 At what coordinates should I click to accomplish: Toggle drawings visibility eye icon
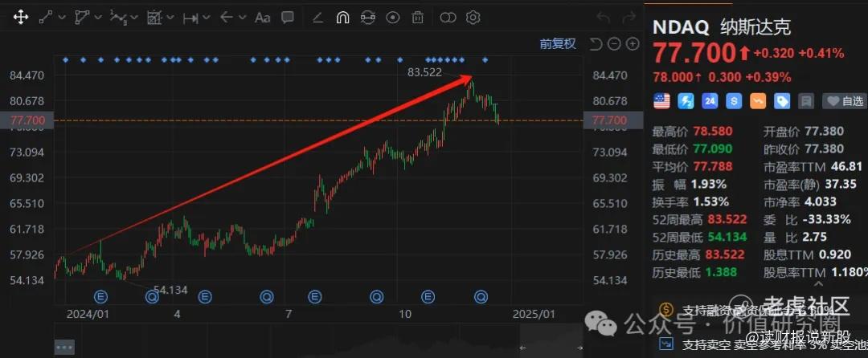392,18
